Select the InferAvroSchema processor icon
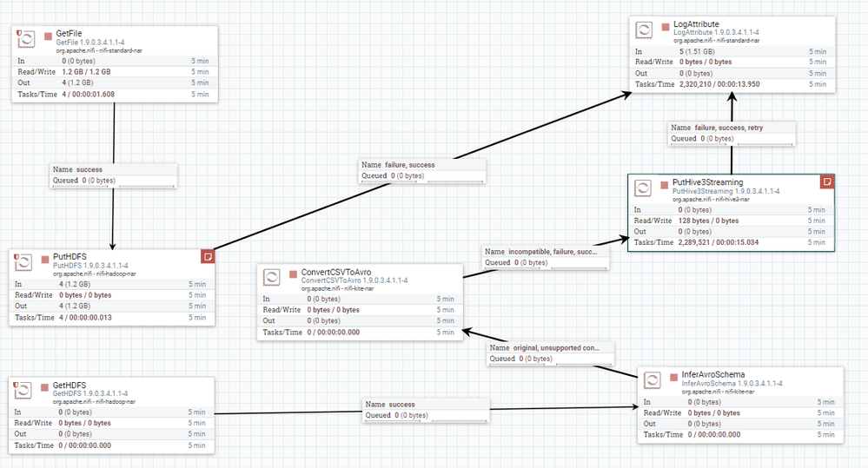The width and height of the screenshot is (868, 468). (x=653, y=380)
